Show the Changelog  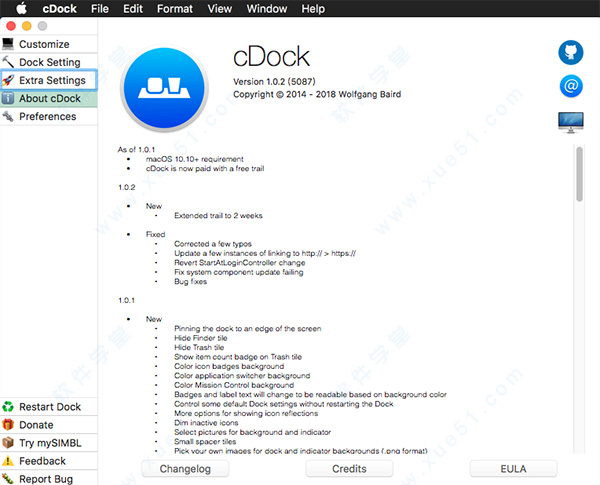(x=185, y=469)
